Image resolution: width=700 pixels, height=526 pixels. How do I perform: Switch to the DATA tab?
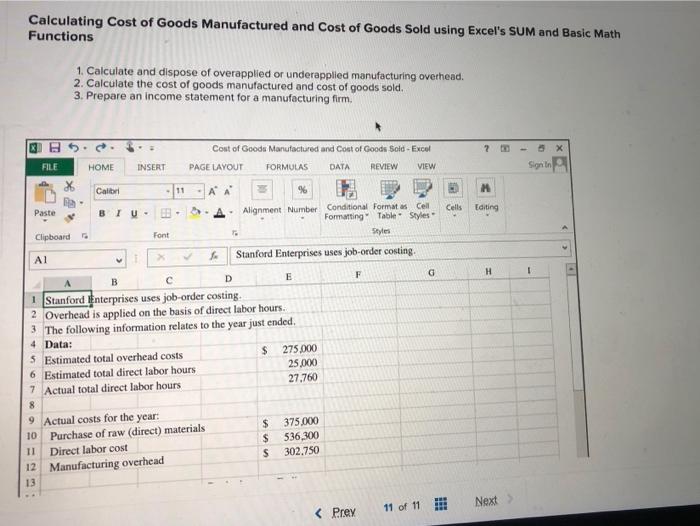point(339,167)
